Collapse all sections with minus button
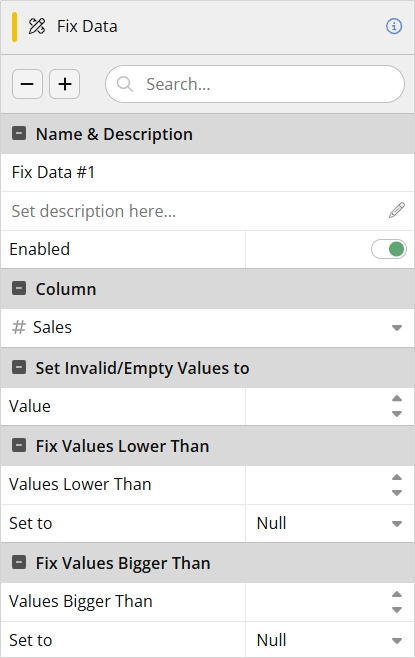This screenshot has width=415, height=658. [x=27, y=84]
